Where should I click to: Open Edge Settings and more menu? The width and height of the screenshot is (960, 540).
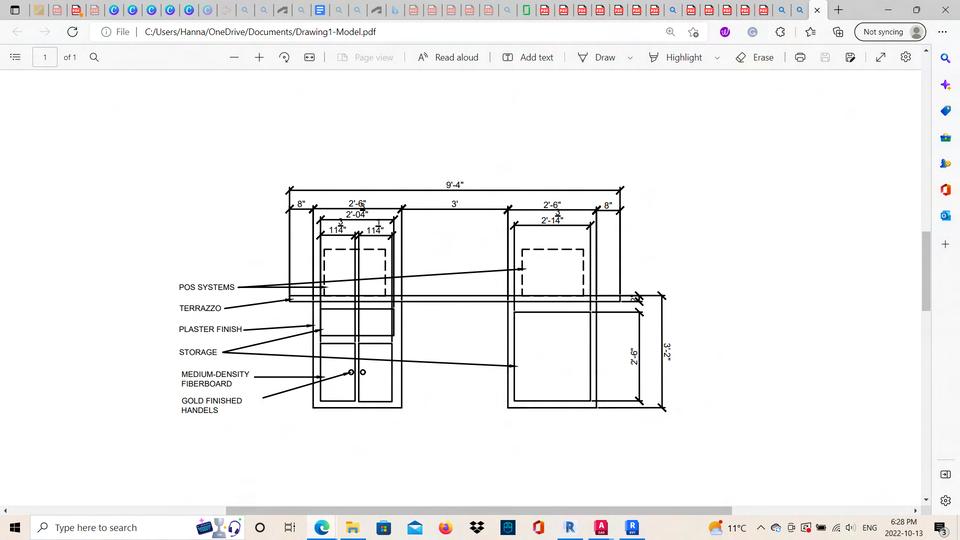942,32
